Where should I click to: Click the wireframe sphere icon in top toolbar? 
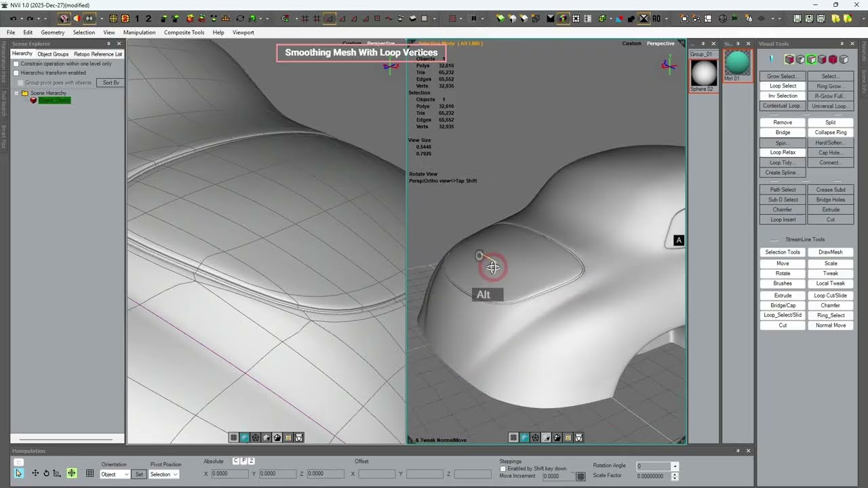722,19
